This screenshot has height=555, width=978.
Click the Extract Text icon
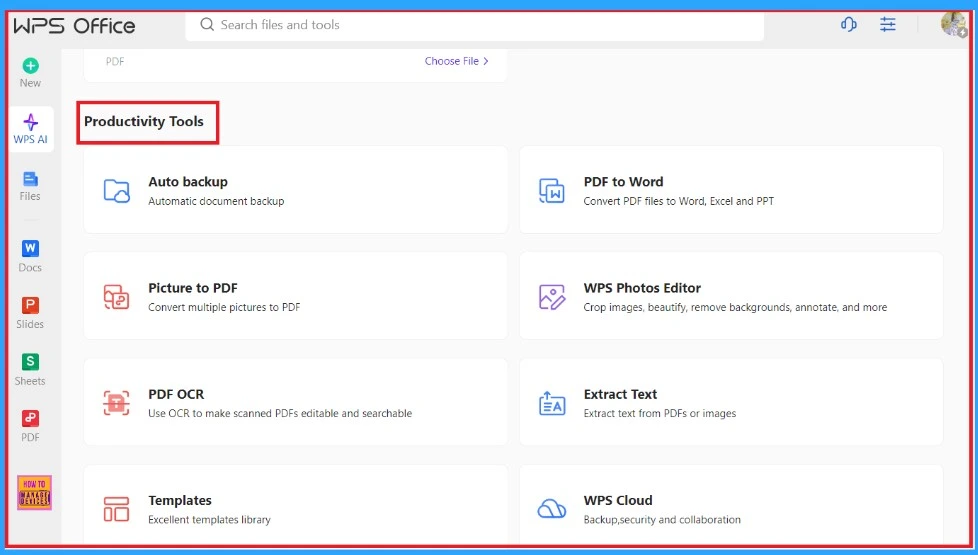[x=551, y=403]
